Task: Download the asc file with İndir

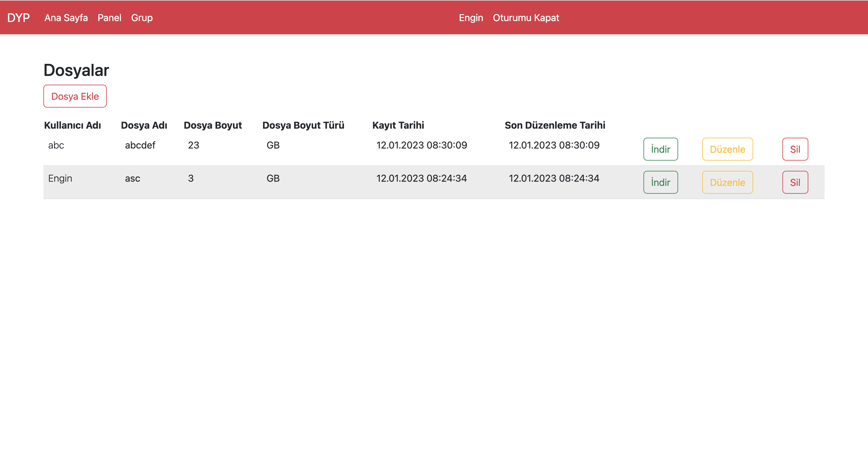Action: tap(660, 182)
